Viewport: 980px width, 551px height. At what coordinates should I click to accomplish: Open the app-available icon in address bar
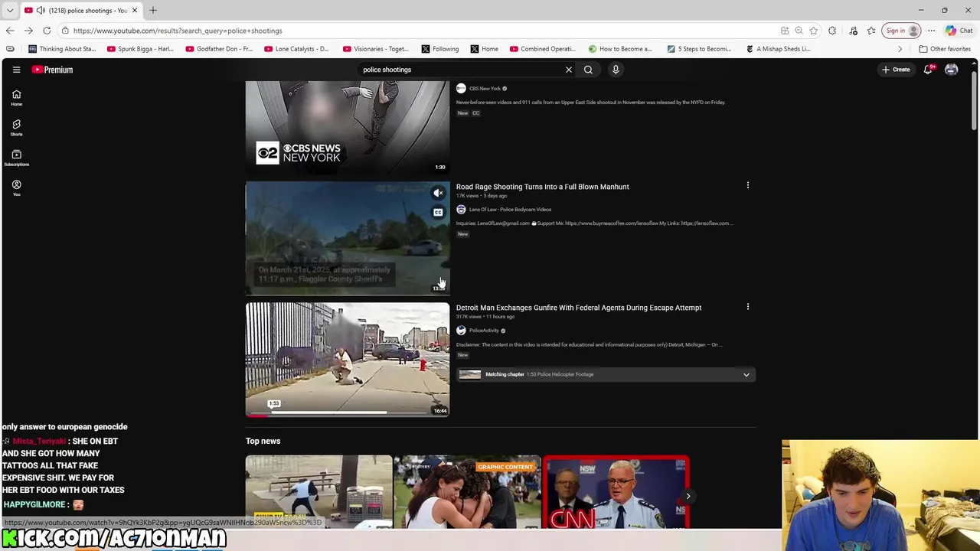point(785,31)
